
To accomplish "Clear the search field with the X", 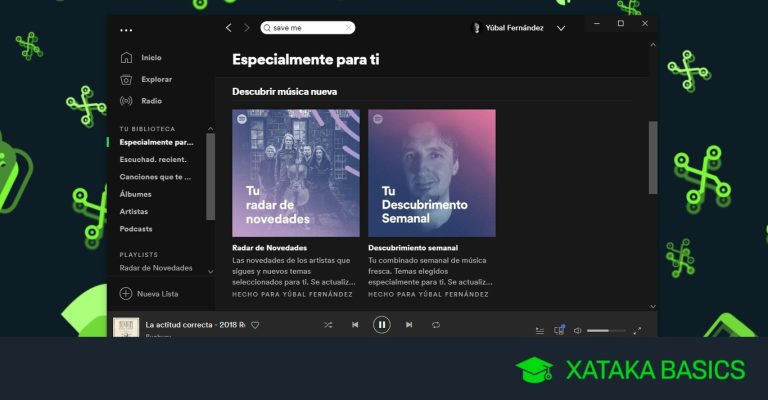I will tap(348, 28).
